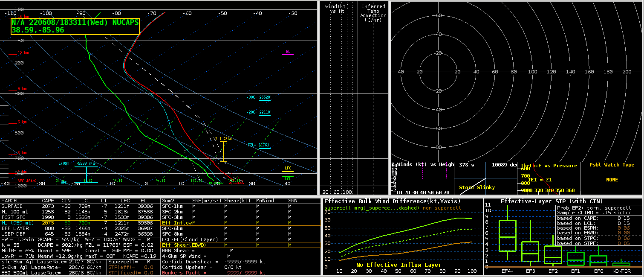Click the wind(kt) vs Ht column header
The image size is (644, 277).
(337, 9)
